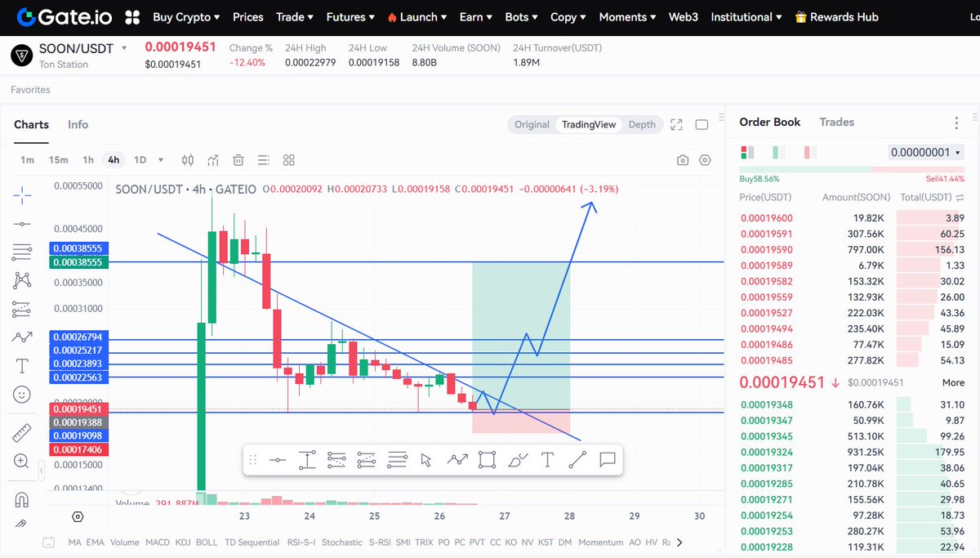Viewport: 980px width, 558px height.
Task: Add the Stochastic indicator
Action: click(342, 542)
